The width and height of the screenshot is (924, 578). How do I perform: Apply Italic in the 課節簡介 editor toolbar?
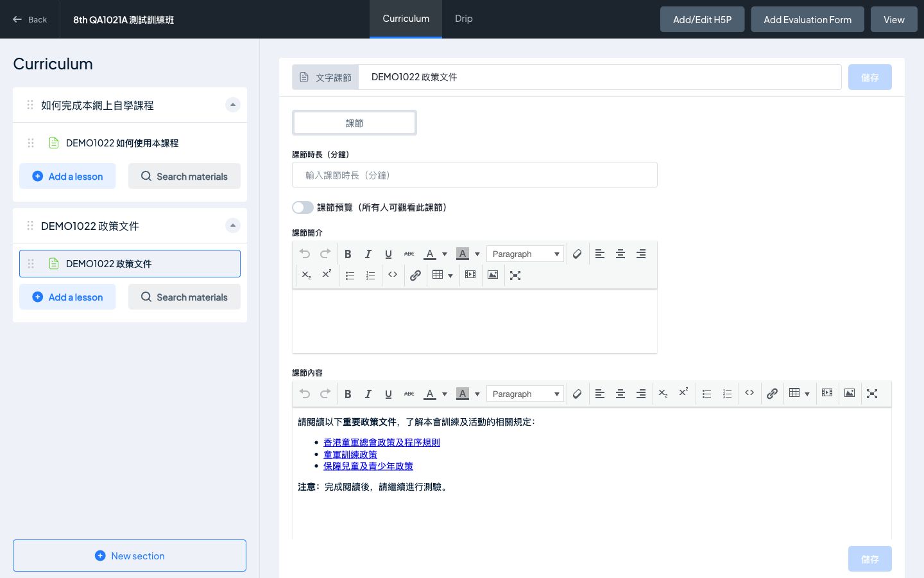(368, 254)
